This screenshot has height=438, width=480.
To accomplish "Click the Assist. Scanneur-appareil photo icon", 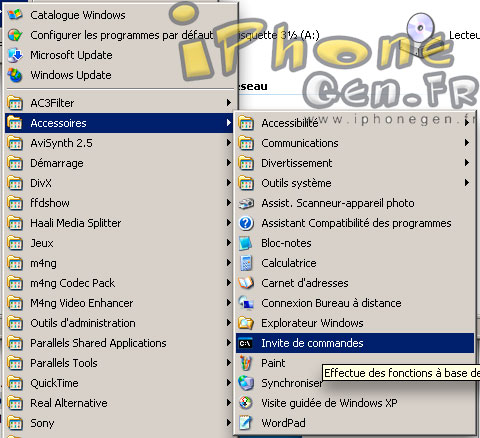I will 246,203.
